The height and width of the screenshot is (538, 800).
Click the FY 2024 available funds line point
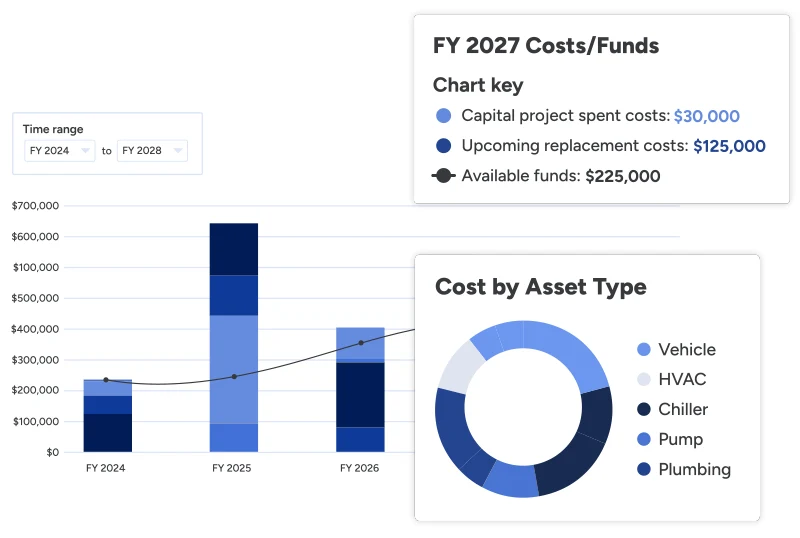point(106,380)
